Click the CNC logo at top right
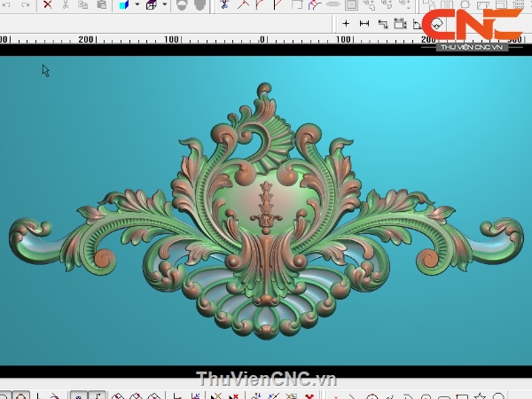The image size is (532, 399). pos(471,26)
